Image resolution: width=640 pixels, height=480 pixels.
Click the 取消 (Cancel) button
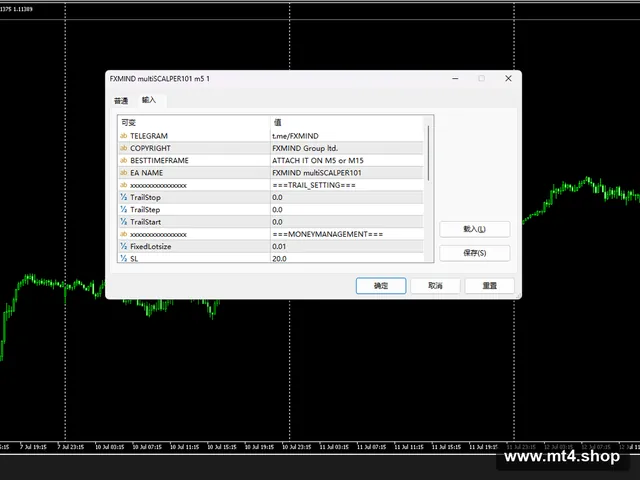point(435,286)
